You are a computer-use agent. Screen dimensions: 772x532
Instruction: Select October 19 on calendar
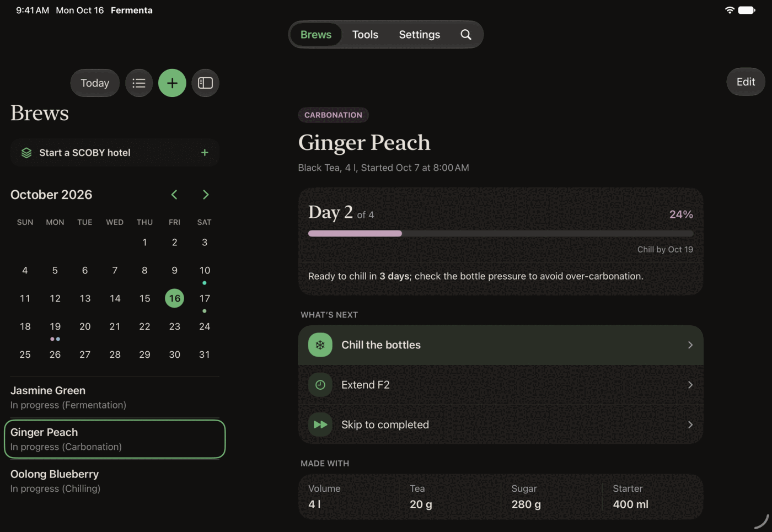click(x=55, y=327)
